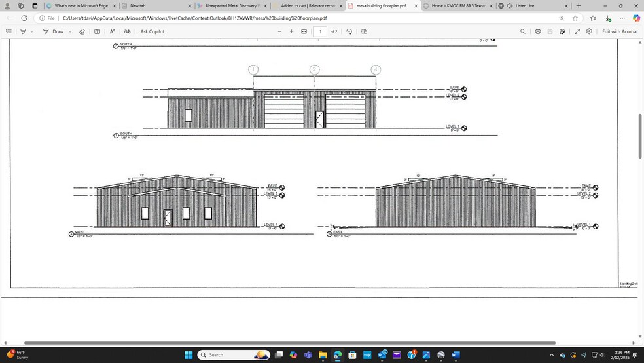Switch to the Unexpected Metal Discovery tab
The height and width of the screenshot is (363, 644).
pyautogui.click(x=229, y=5)
